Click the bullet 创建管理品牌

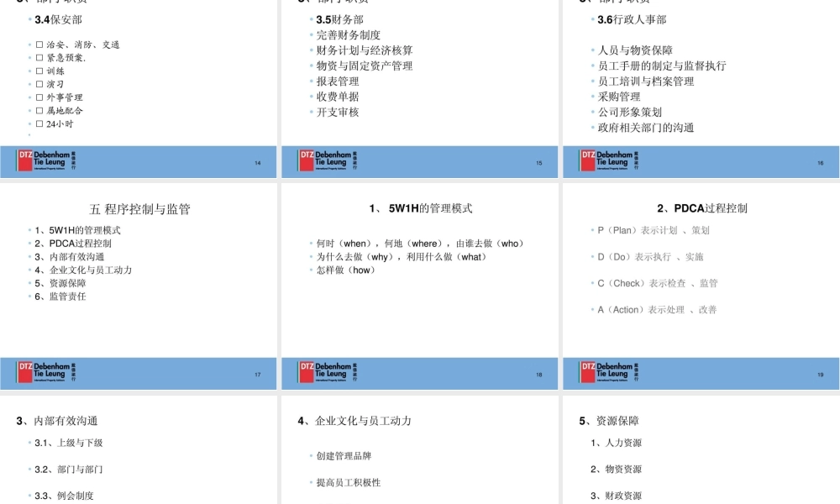344,456
